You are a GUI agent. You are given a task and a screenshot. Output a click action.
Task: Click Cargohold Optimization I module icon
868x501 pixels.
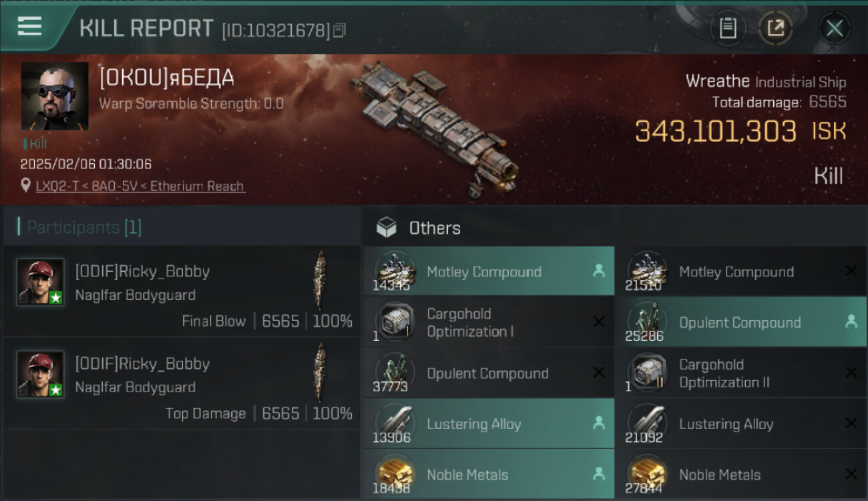[395, 322]
